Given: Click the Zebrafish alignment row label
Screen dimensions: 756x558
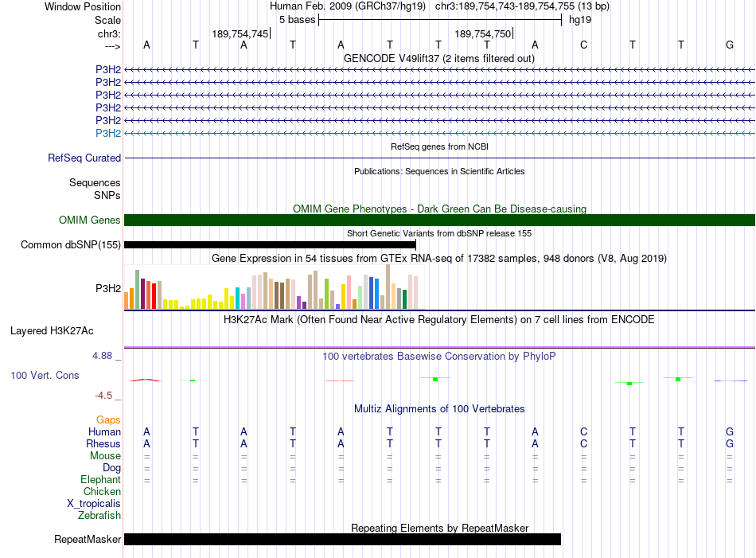Looking at the screenshot, I should pyautogui.click(x=99, y=516).
